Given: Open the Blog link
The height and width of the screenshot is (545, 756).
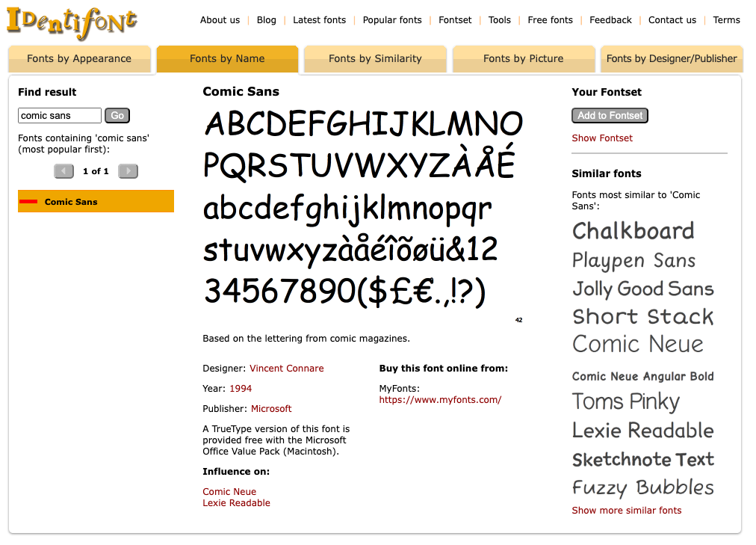Looking at the screenshot, I should coord(266,19).
